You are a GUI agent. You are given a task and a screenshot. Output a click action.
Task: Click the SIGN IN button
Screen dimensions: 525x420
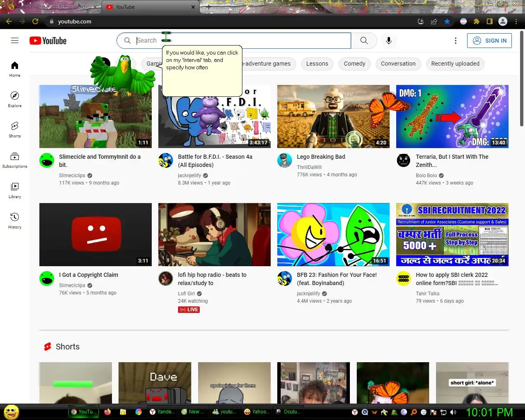(x=489, y=41)
